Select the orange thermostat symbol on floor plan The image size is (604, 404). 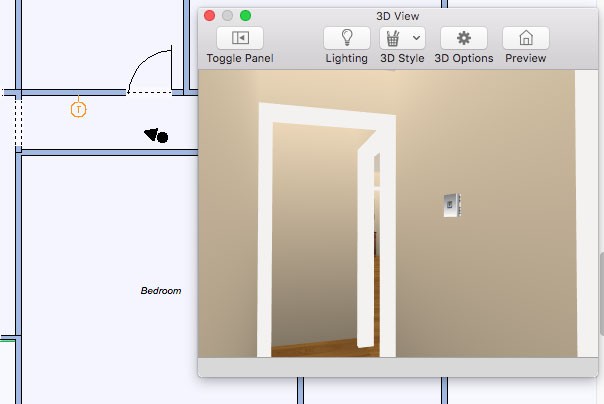pos(79,109)
